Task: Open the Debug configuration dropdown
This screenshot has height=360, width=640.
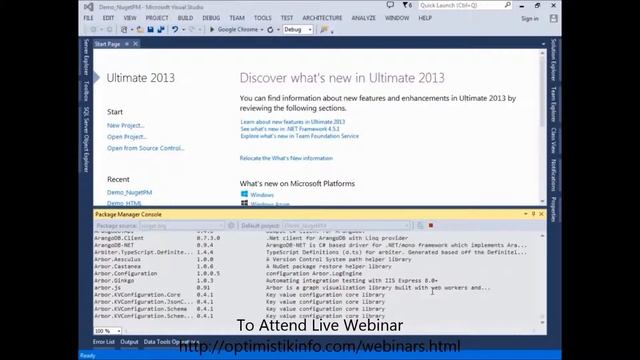Action: (x=298, y=29)
